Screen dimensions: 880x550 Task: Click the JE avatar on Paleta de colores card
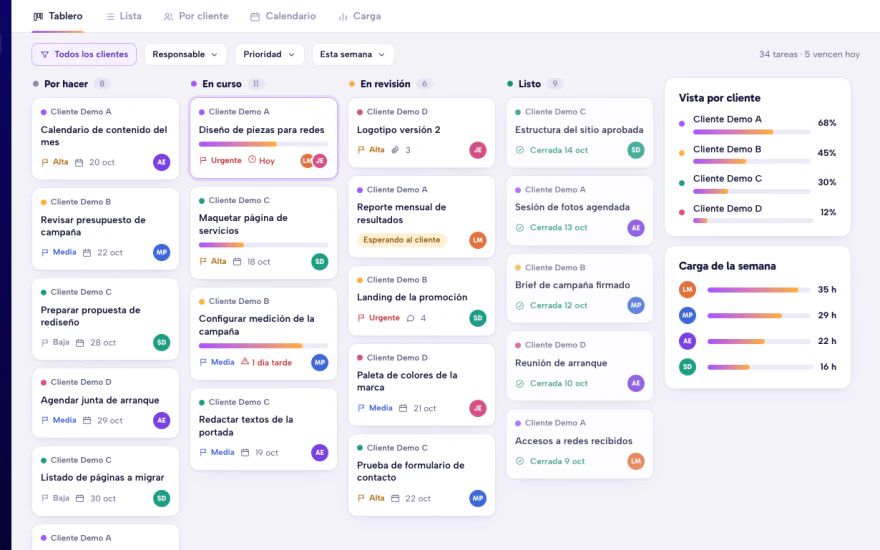point(478,408)
